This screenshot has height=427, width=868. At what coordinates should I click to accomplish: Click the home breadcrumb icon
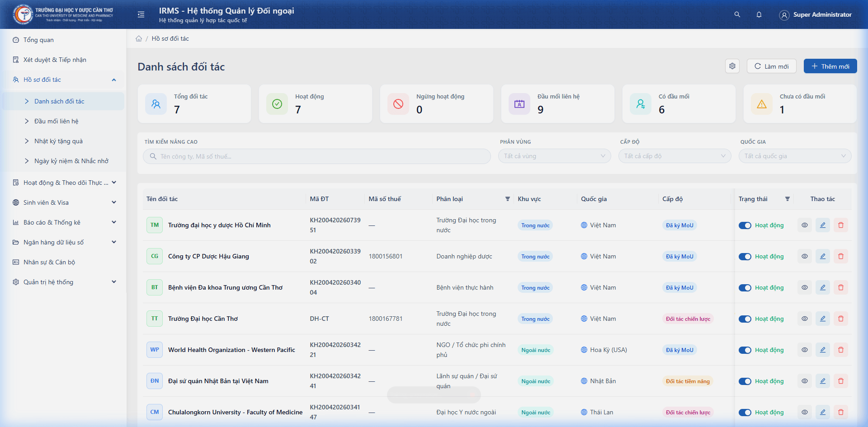click(139, 39)
